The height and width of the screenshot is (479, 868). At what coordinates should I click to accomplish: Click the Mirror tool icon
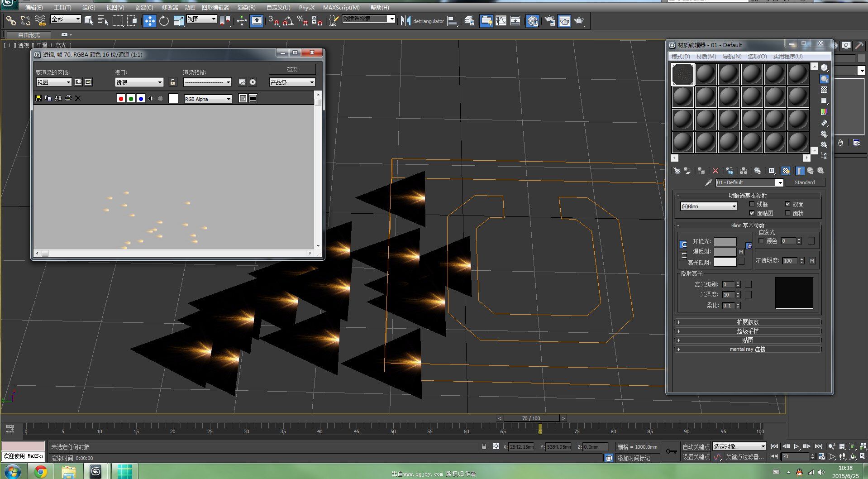[x=405, y=21]
